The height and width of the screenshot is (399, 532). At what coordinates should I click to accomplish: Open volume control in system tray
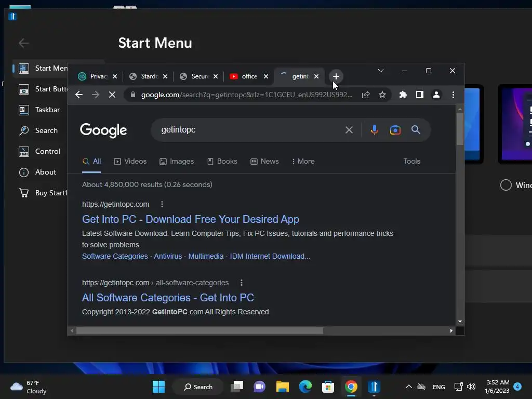[x=471, y=387]
